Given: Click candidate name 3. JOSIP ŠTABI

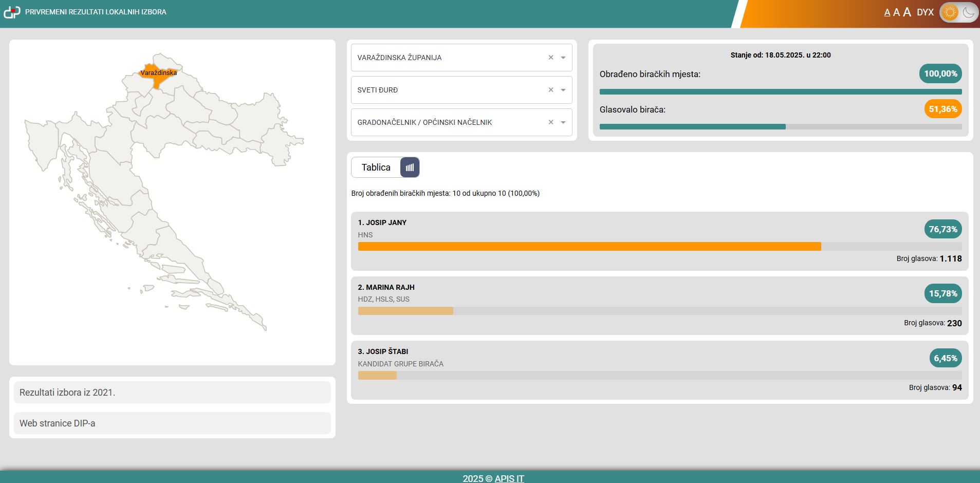Looking at the screenshot, I should 383,351.
